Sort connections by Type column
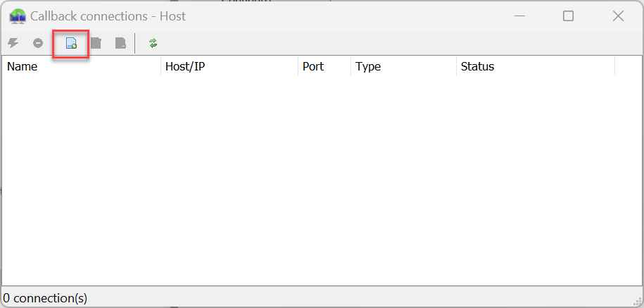Viewport: 644px width, 308px height. point(403,67)
